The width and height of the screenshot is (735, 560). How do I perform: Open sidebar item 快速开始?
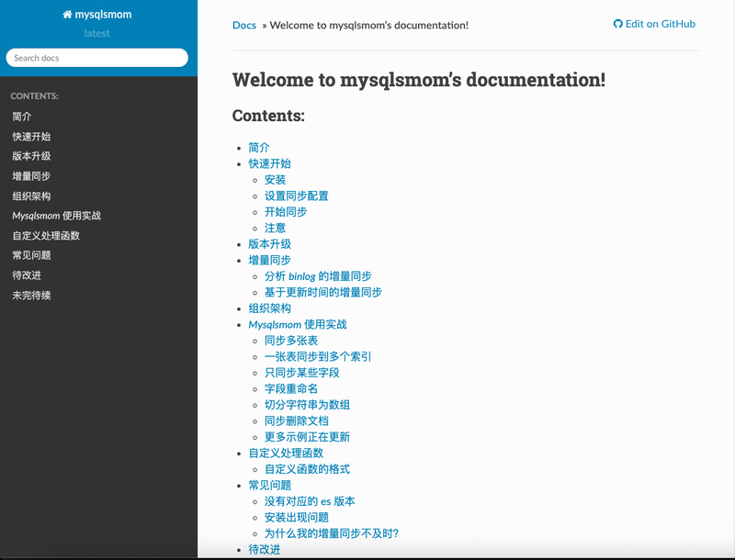[31, 136]
